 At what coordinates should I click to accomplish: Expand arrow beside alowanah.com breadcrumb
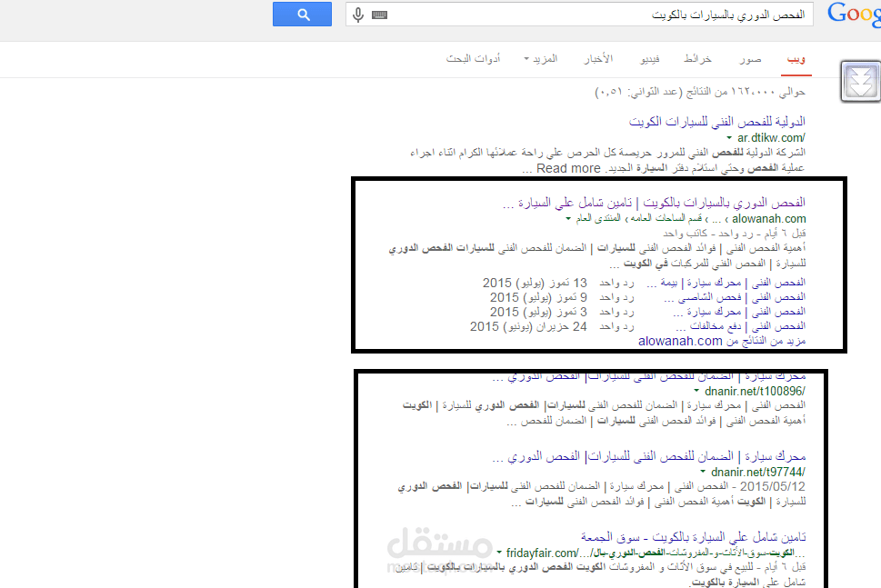pos(568,218)
